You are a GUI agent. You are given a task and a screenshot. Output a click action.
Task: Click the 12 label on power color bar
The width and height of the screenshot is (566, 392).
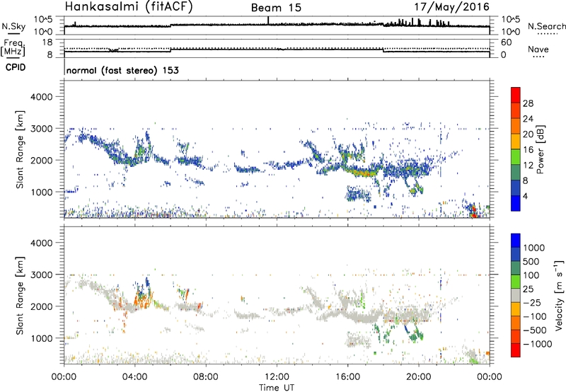click(x=528, y=166)
